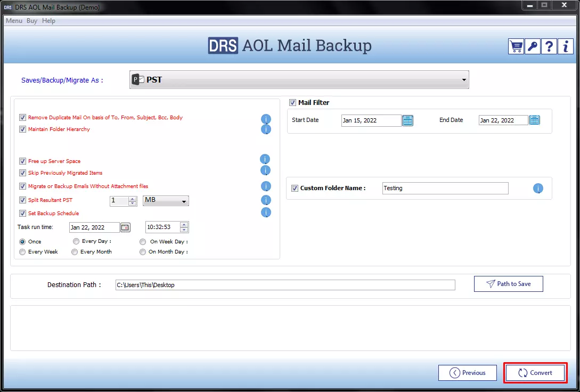Click the about info icon in header
Screen dimensions: 580x392
[x=566, y=46]
